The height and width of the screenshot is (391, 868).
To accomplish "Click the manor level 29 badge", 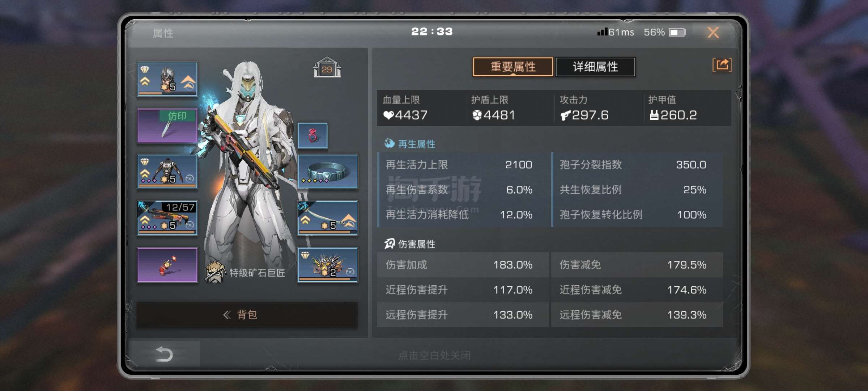I will tap(327, 67).
